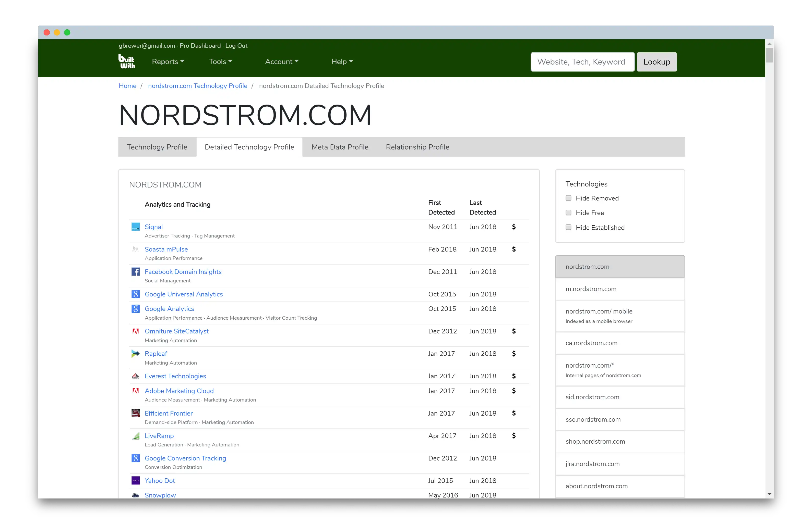Enable the Hide Established checkbox
Screen dimensions: 812x524
pyautogui.click(x=568, y=227)
